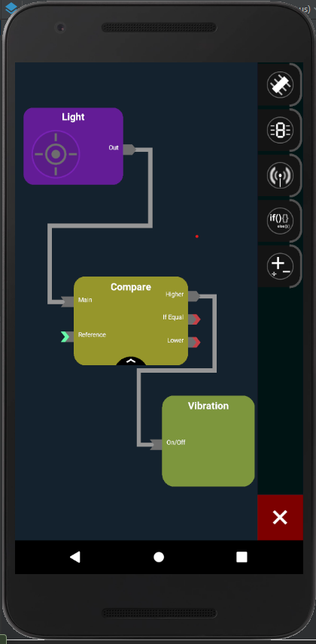This screenshot has width=316, height=644.
Task: Tap the red Lower output connector
Action: [194, 342]
